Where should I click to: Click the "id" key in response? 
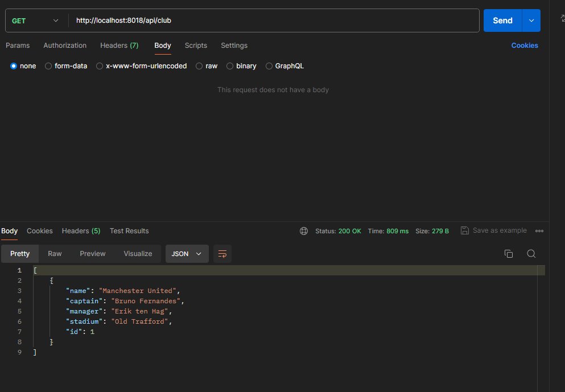point(74,332)
